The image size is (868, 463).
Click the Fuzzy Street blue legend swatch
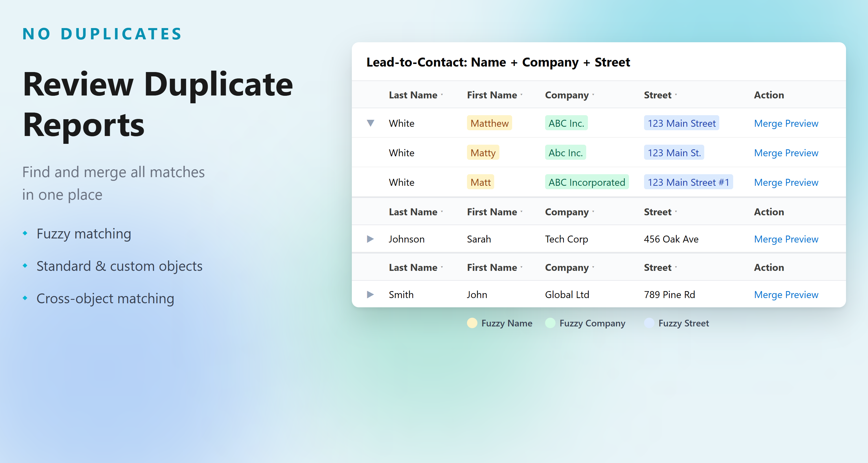(649, 323)
